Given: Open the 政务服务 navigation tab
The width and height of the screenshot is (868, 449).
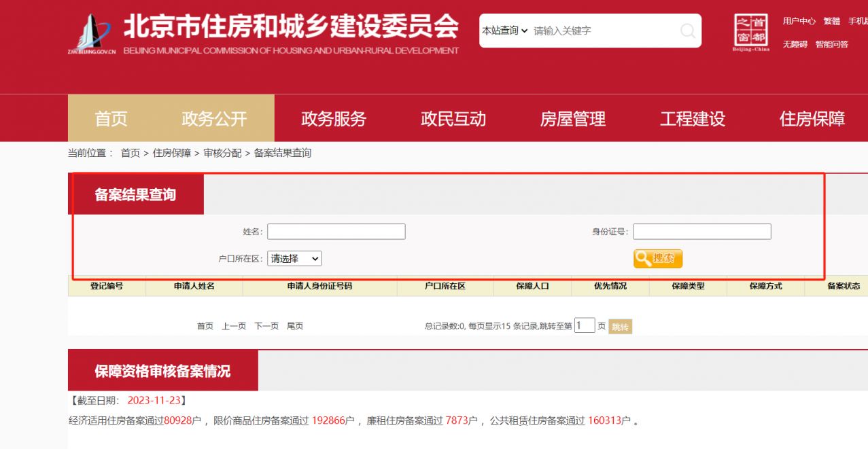Looking at the screenshot, I should point(334,119).
